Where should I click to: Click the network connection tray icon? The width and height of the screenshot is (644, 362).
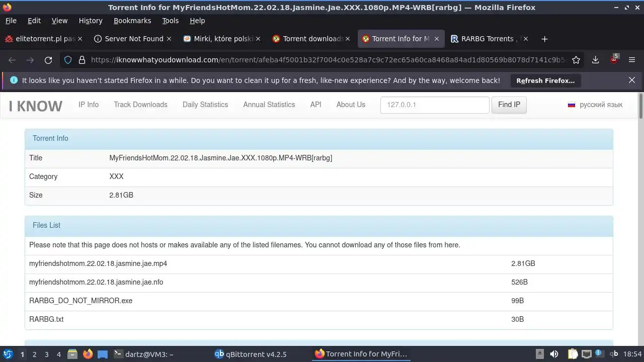coord(587,354)
